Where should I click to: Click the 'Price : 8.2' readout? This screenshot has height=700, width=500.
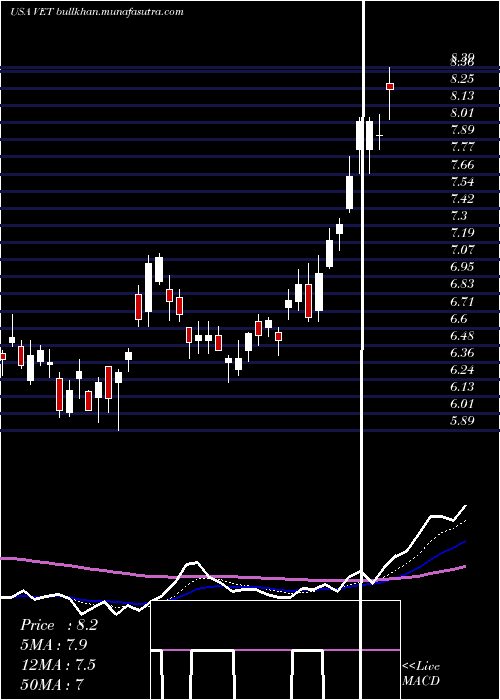tap(58, 625)
